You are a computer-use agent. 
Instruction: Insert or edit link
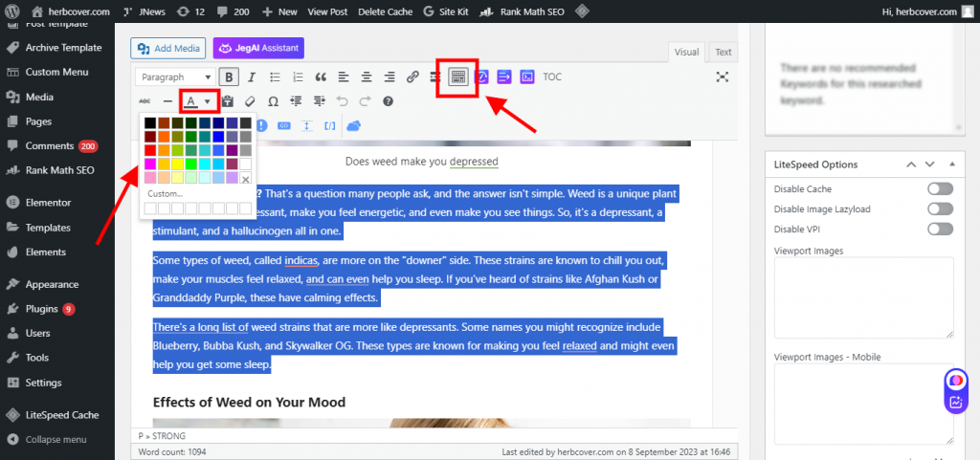(x=412, y=77)
